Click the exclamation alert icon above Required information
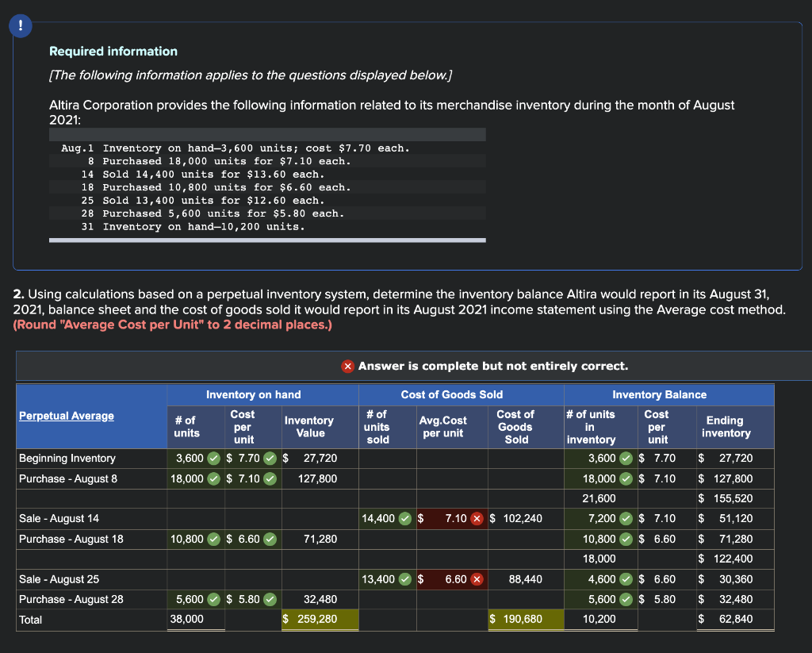The image size is (812, 653). 21,26
